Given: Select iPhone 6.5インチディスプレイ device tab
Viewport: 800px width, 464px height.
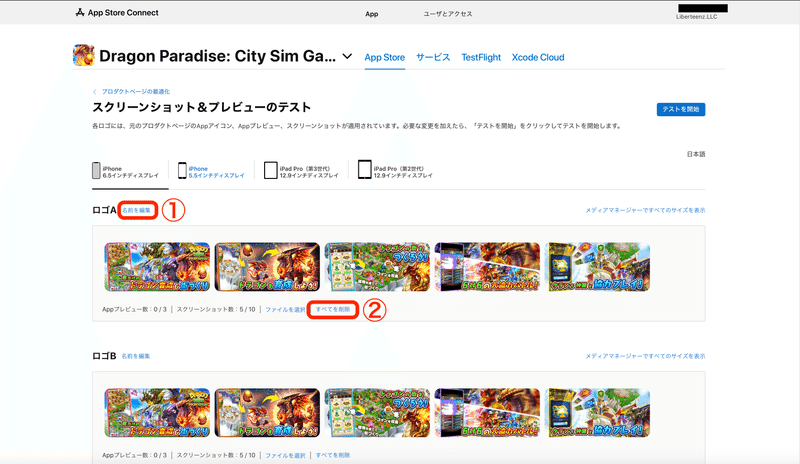Looking at the screenshot, I should click(x=126, y=172).
